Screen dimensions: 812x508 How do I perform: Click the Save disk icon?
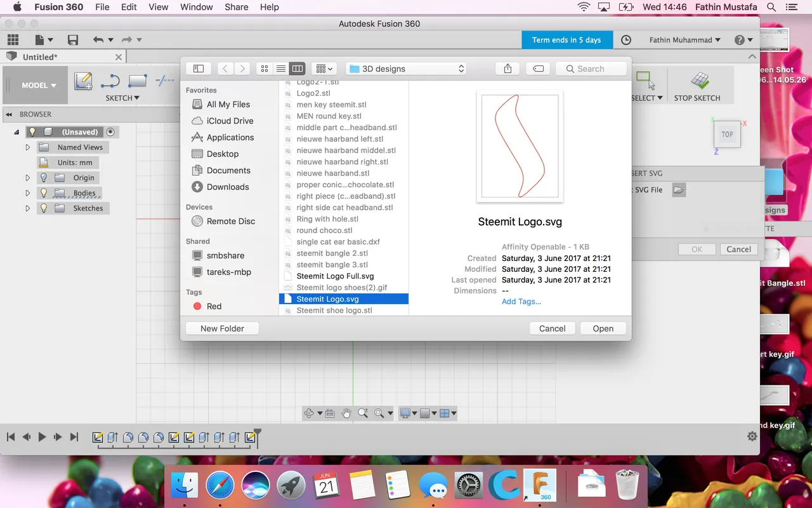(73, 40)
